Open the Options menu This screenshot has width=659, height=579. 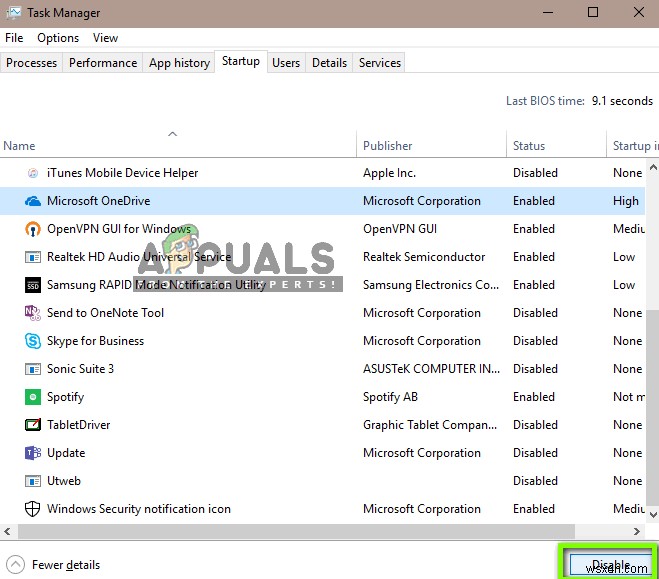(58, 38)
